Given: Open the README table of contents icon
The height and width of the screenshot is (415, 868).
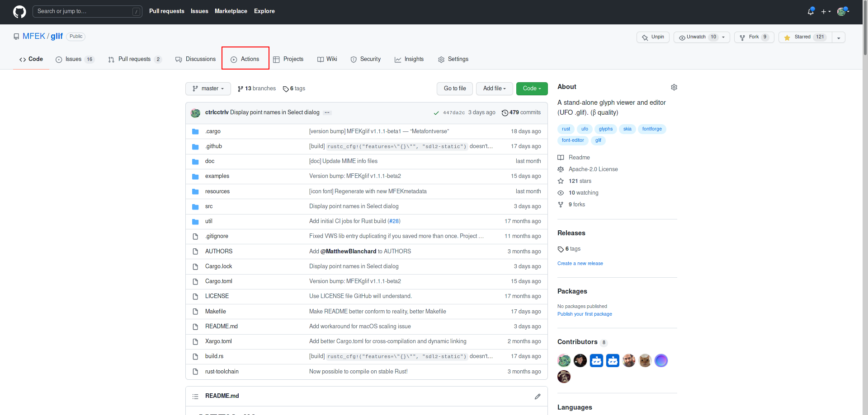Looking at the screenshot, I should pyautogui.click(x=195, y=396).
